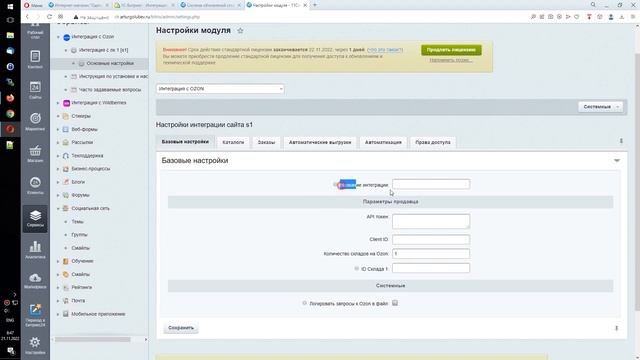Focus the Client ID input field
640x360 pixels.
click(431, 239)
